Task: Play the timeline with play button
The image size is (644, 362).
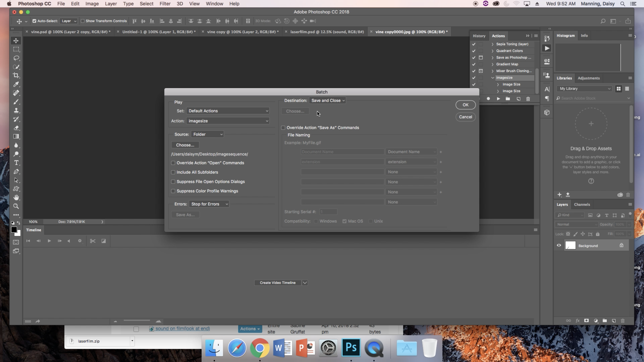Action: click(49, 241)
